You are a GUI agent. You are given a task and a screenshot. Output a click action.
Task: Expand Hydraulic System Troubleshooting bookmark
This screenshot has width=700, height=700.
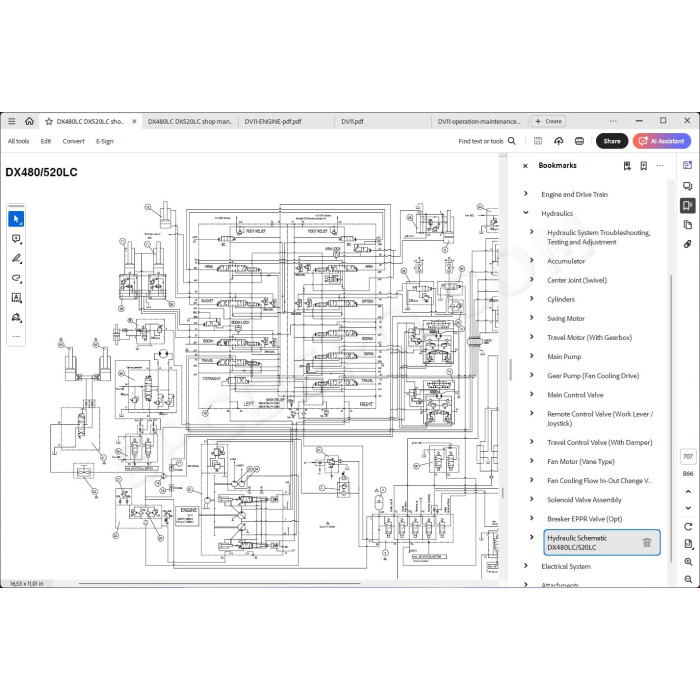[532, 232]
